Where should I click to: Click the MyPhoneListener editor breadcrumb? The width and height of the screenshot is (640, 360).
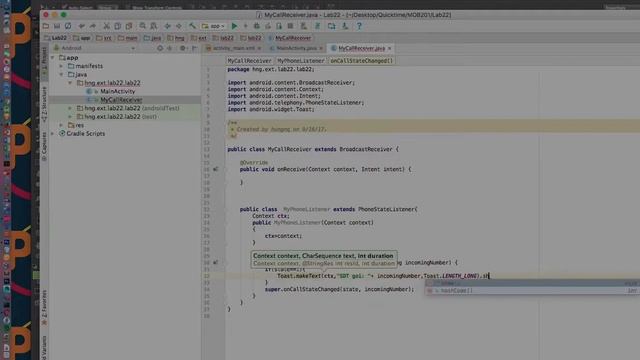[300, 61]
